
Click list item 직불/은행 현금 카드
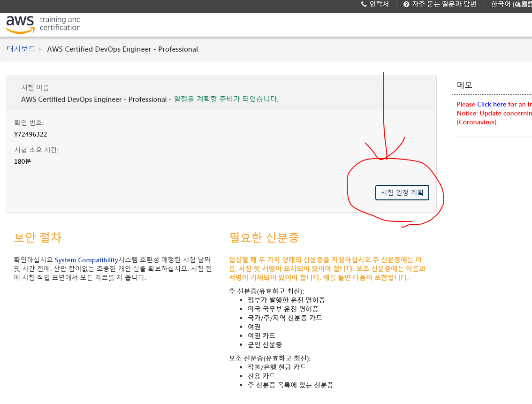[x=277, y=367]
